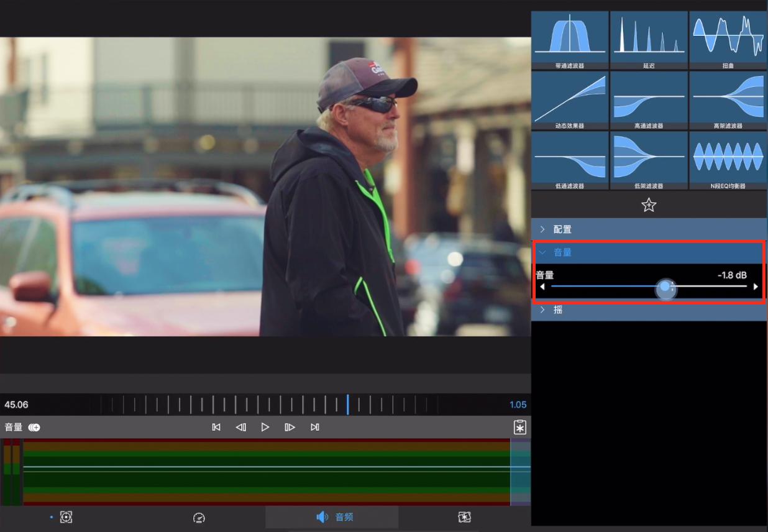Viewport: 768px width, 532px height.
Task: Open the clipboard presets icon
Action: click(x=520, y=427)
